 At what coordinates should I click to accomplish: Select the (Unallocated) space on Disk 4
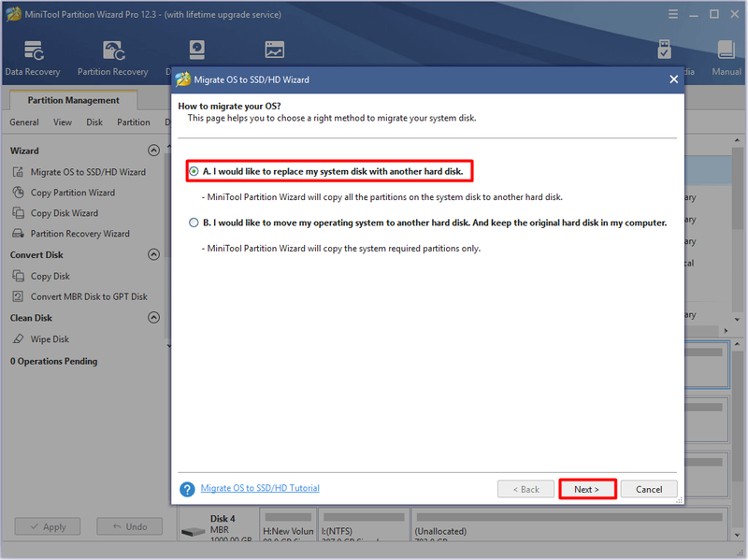pyautogui.click(x=569, y=524)
